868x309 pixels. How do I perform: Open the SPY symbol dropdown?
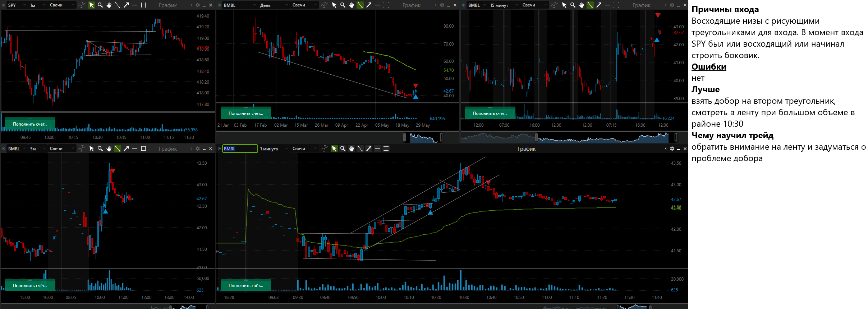17,5
